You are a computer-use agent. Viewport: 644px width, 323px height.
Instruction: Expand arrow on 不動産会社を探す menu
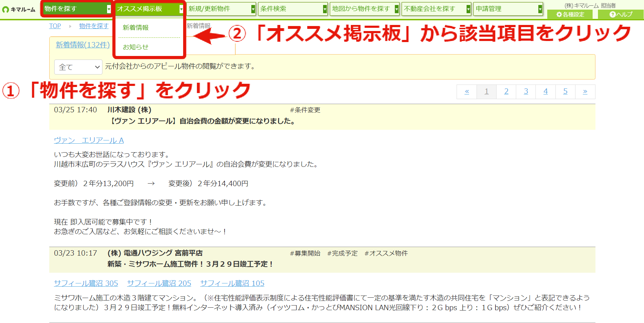point(468,9)
